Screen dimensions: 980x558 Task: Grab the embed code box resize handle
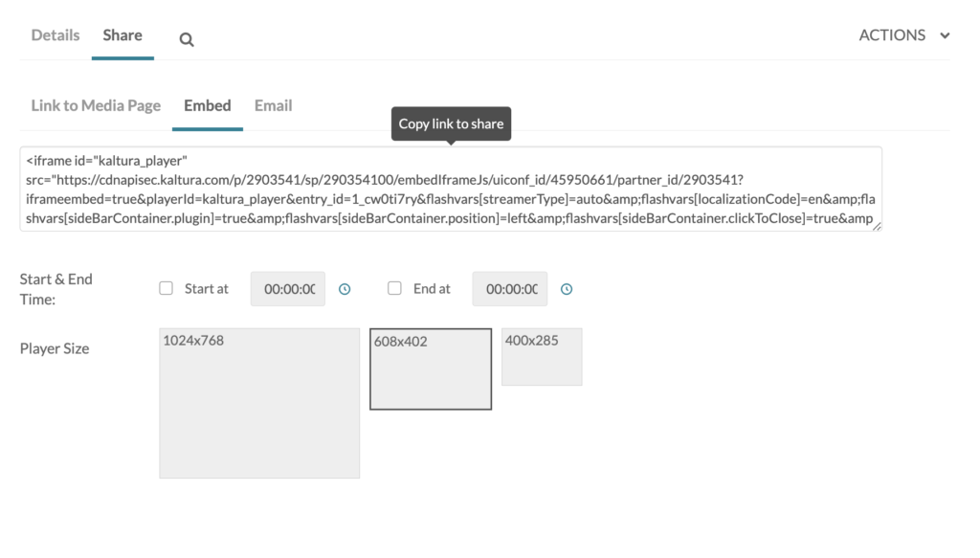[877, 226]
